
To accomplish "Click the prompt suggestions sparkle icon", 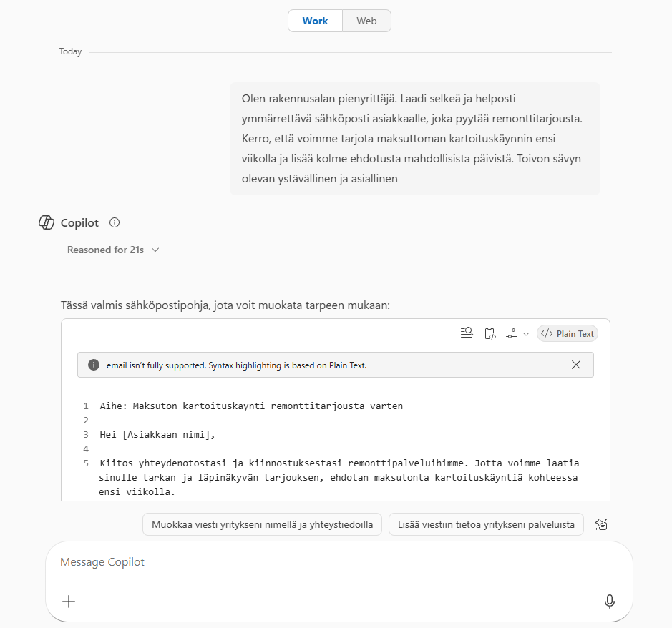I will click(x=602, y=524).
